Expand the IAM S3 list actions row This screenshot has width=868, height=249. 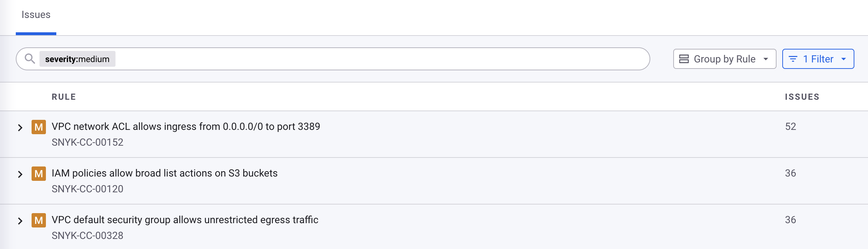click(20, 174)
